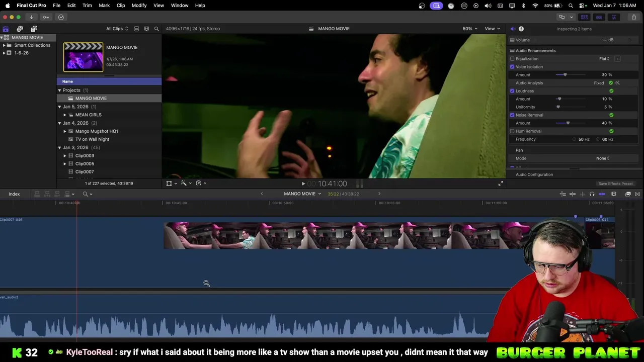The height and width of the screenshot is (362, 644).
Task: Turn off Noise Removal checkbox
Action: click(x=512, y=115)
